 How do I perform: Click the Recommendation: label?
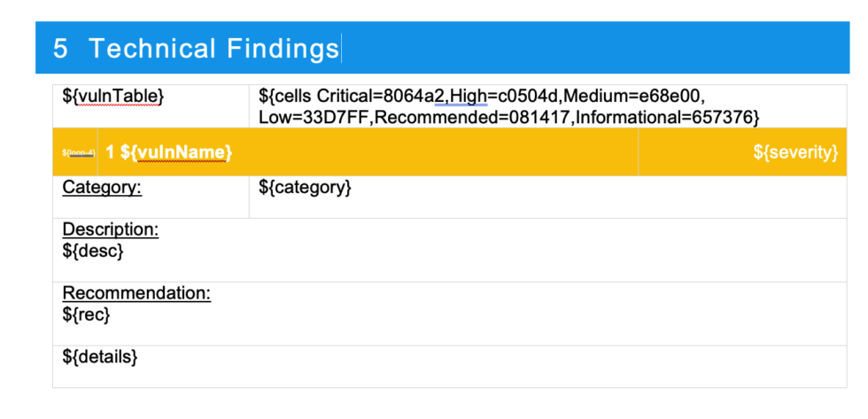tap(136, 293)
